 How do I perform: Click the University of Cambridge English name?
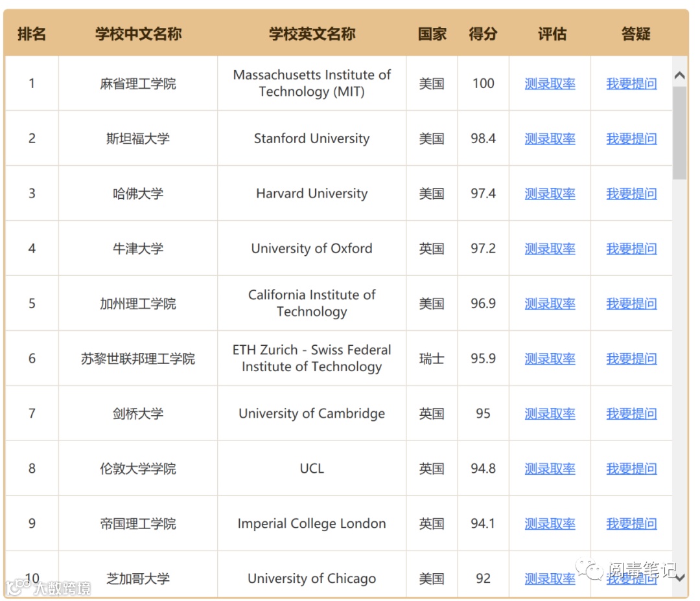point(312,413)
